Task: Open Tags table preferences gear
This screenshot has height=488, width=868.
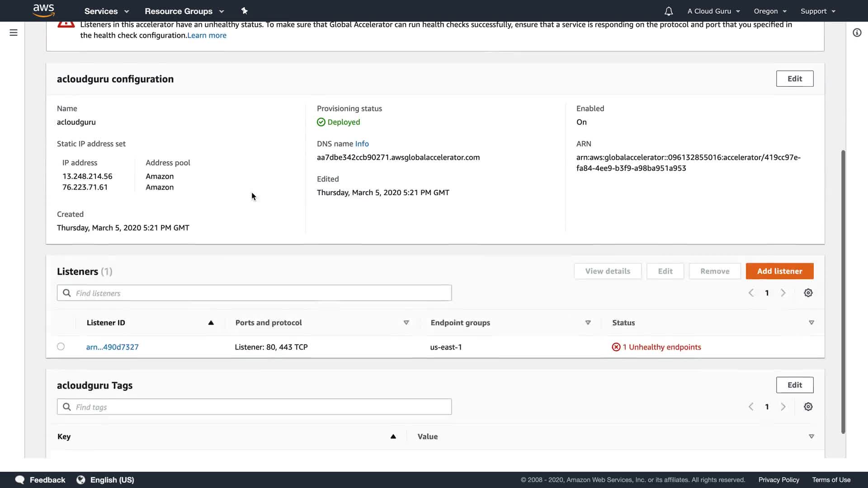Action: point(808,407)
